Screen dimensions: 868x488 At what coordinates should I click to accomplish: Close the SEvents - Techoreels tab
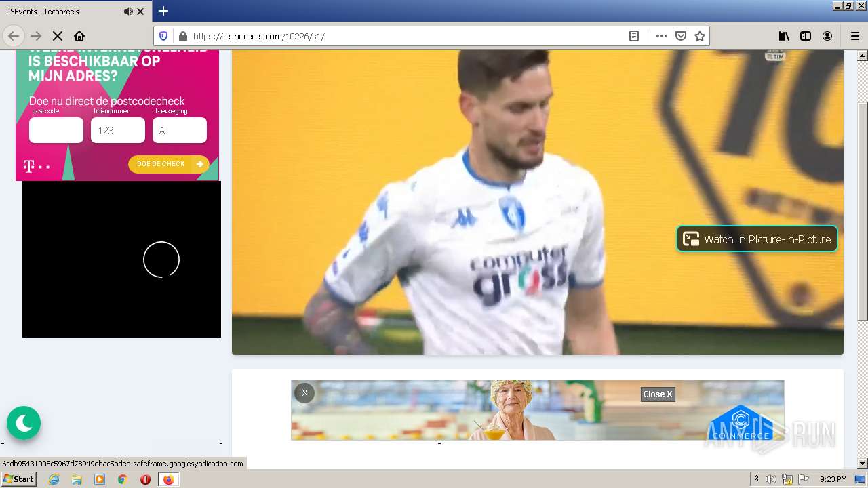(140, 12)
